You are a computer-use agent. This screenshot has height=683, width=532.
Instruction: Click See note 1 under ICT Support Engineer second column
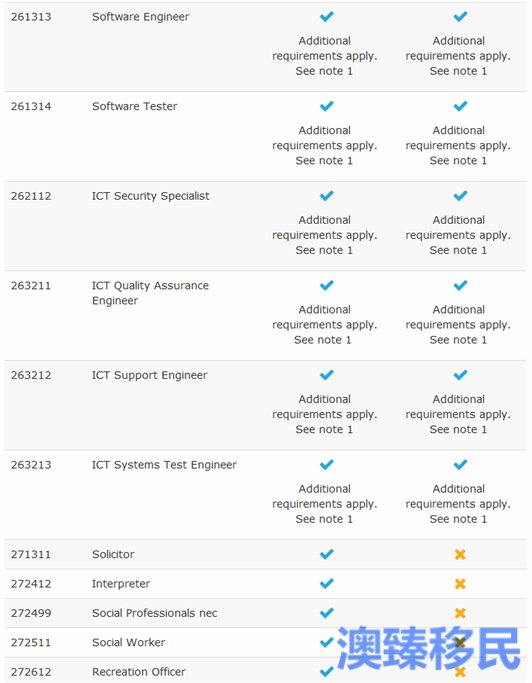[x=458, y=429]
